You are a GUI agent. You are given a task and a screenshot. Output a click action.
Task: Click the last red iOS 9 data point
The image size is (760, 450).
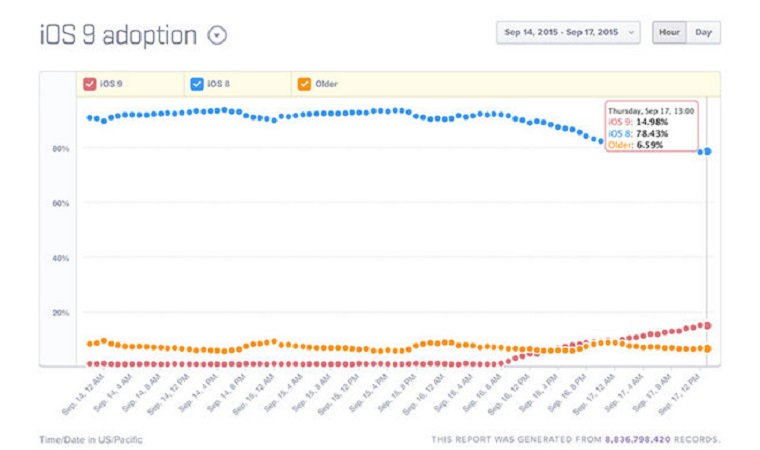coord(708,325)
